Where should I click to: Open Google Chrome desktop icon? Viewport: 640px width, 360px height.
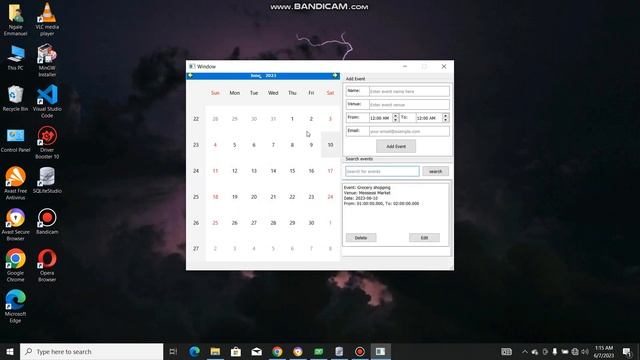point(16,265)
